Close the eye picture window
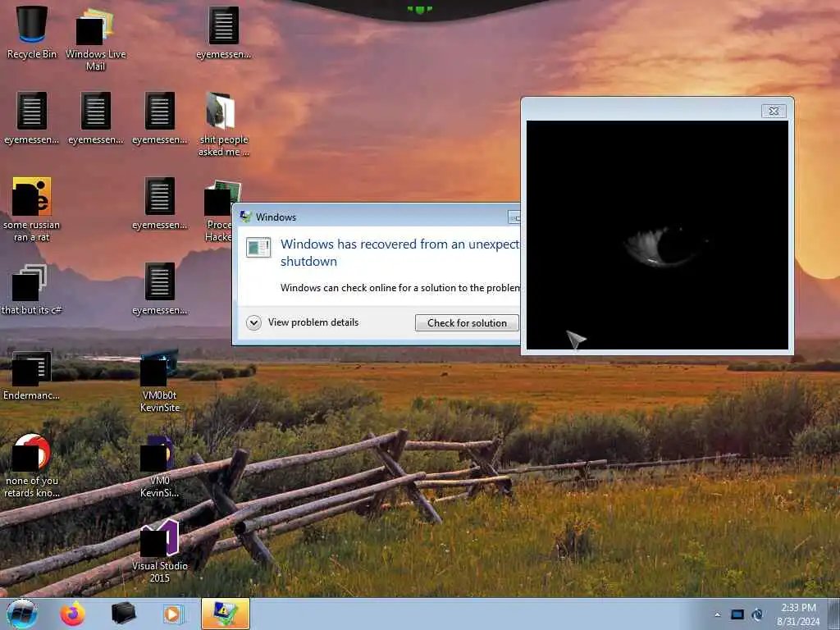Image resolution: width=840 pixels, height=630 pixels. [774, 111]
